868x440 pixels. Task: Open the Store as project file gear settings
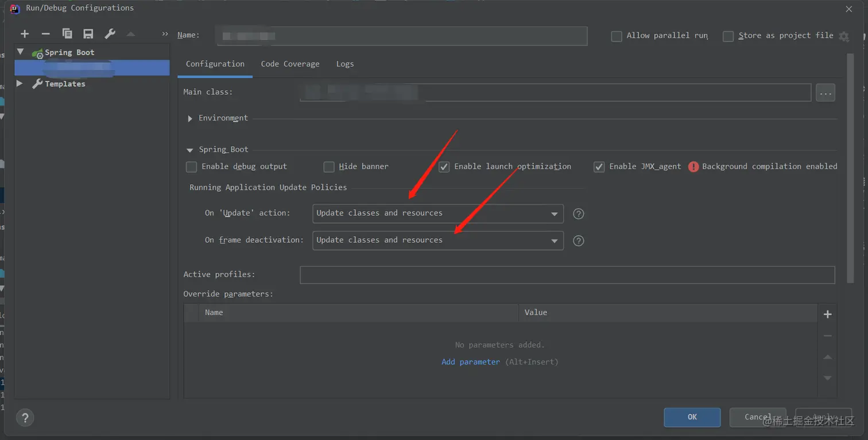tap(843, 36)
